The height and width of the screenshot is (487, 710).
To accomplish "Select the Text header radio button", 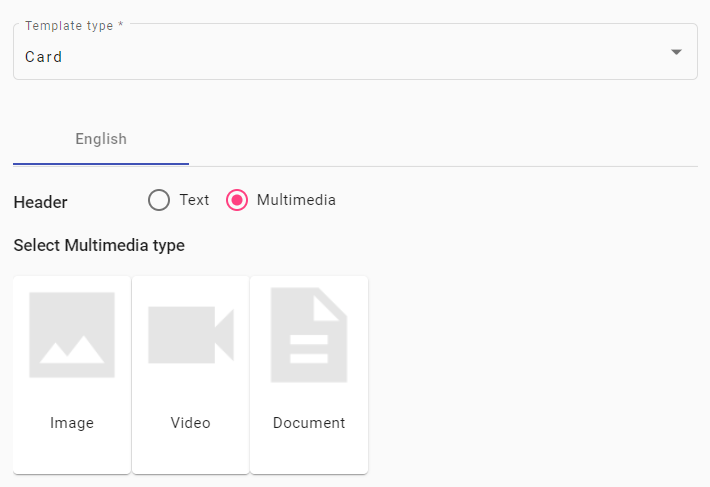I will (x=159, y=200).
